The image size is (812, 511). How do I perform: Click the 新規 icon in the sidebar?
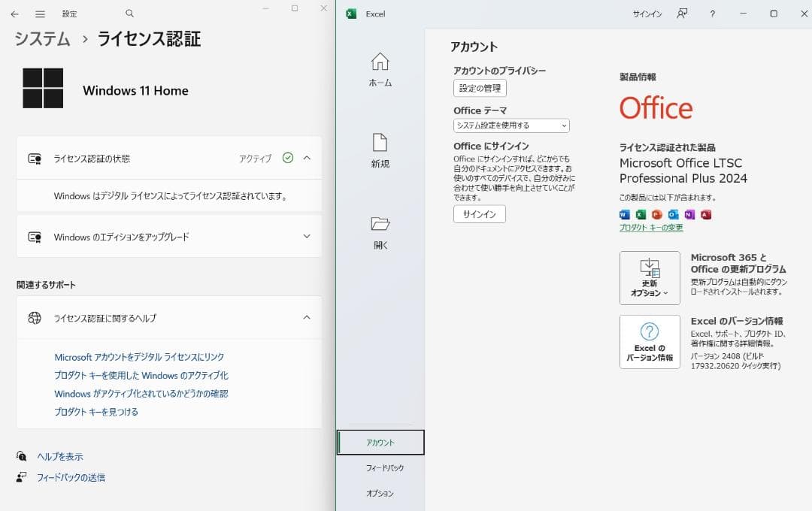(x=380, y=147)
